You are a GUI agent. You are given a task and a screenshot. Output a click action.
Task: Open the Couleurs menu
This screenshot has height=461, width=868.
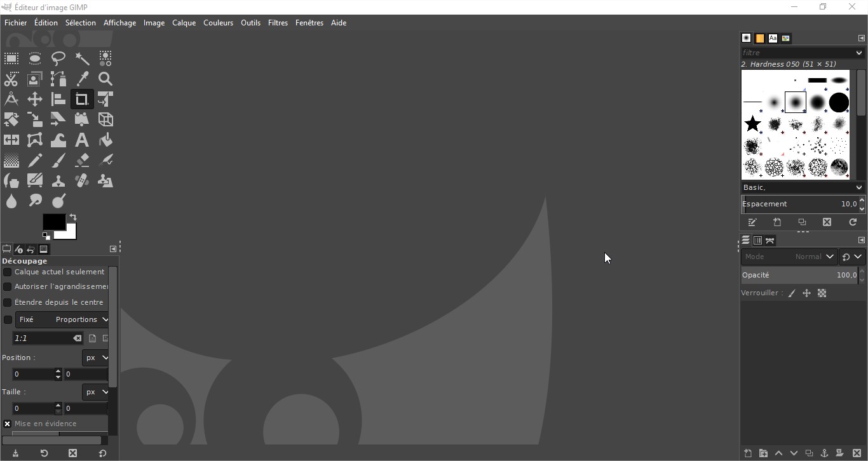(x=218, y=23)
